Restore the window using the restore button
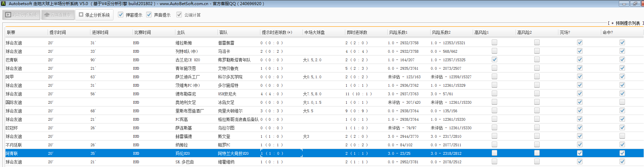The image size is (644, 167). (635, 4)
